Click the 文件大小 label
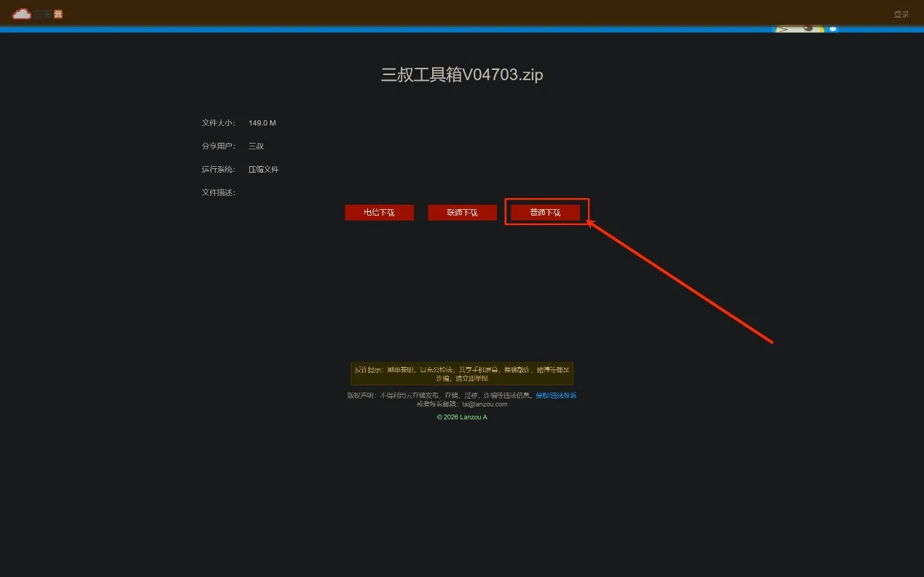This screenshot has height=577, width=924. [x=219, y=123]
